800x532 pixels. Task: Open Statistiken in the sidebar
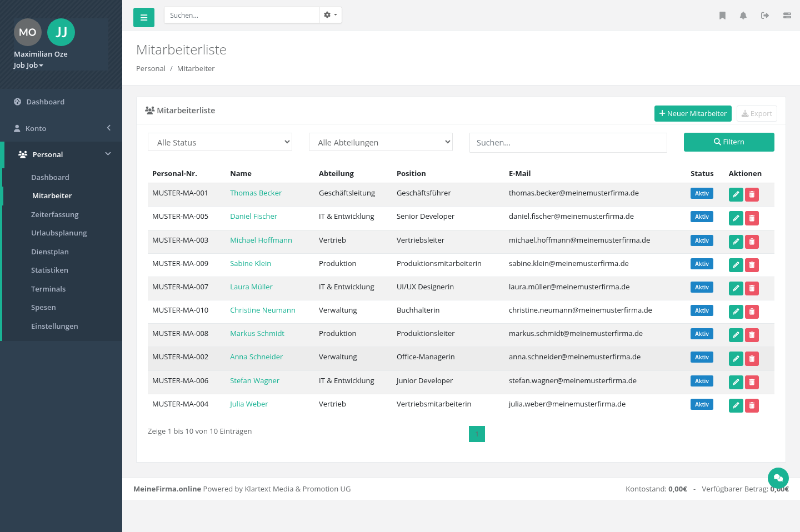(x=49, y=270)
